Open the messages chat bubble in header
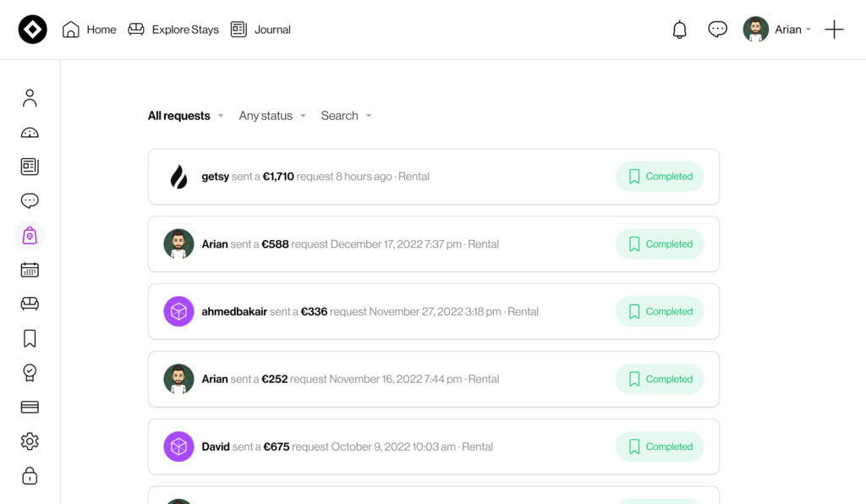The image size is (866, 504). click(717, 30)
